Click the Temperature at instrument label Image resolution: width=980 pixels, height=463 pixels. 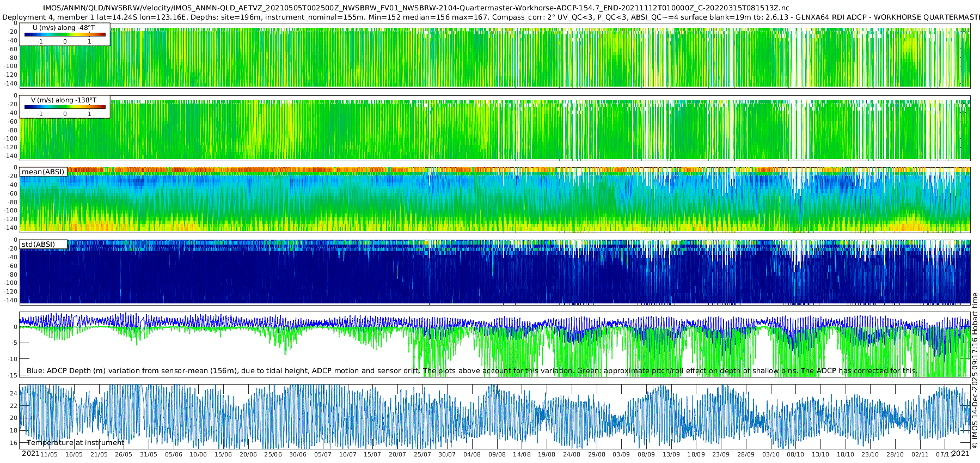pyautogui.click(x=76, y=443)
